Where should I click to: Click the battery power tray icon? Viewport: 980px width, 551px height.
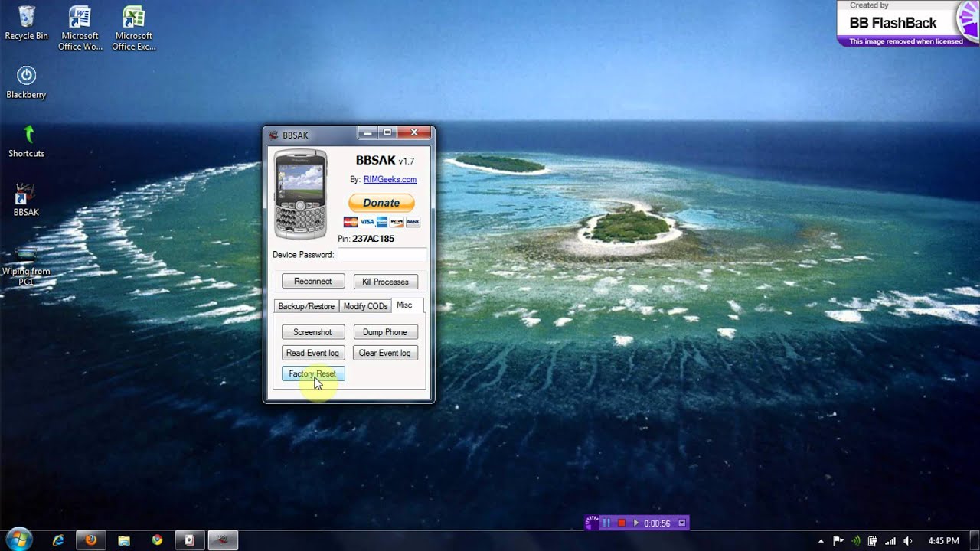pyautogui.click(x=874, y=541)
